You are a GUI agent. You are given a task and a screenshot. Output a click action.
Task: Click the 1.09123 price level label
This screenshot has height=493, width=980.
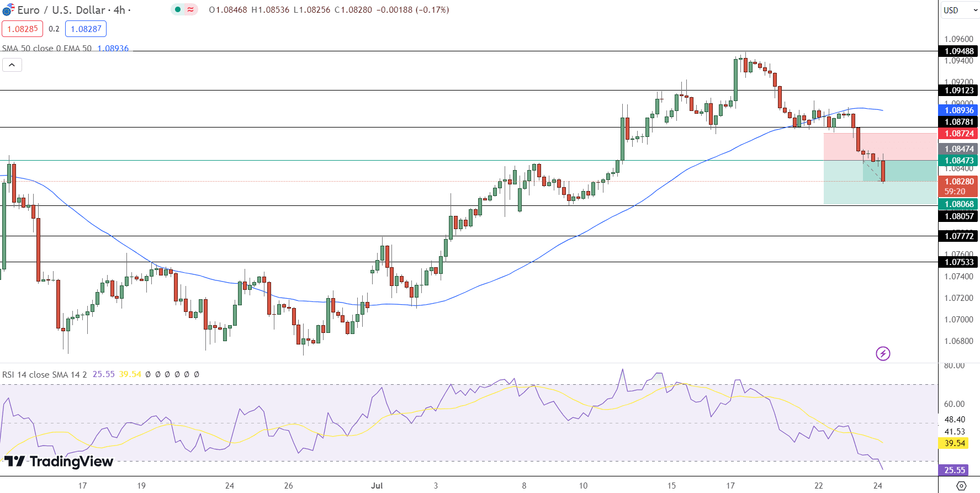point(958,91)
